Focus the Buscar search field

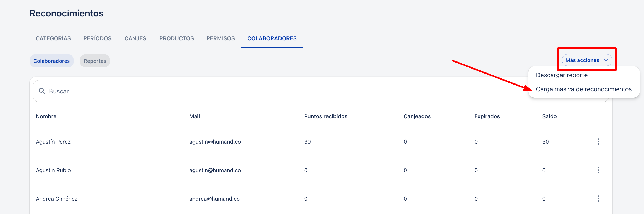pos(261,91)
